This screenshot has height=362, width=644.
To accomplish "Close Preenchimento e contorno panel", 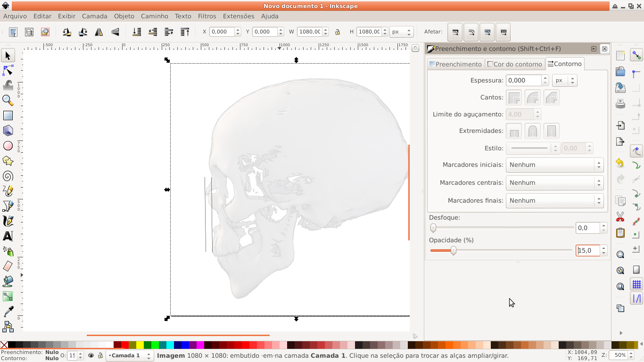I will [604, 49].
